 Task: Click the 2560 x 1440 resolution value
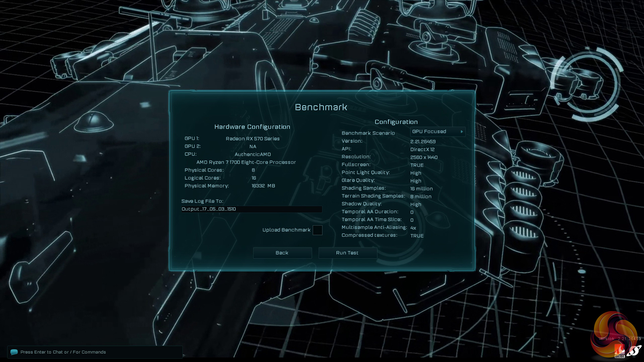click(x=424, y=157)
